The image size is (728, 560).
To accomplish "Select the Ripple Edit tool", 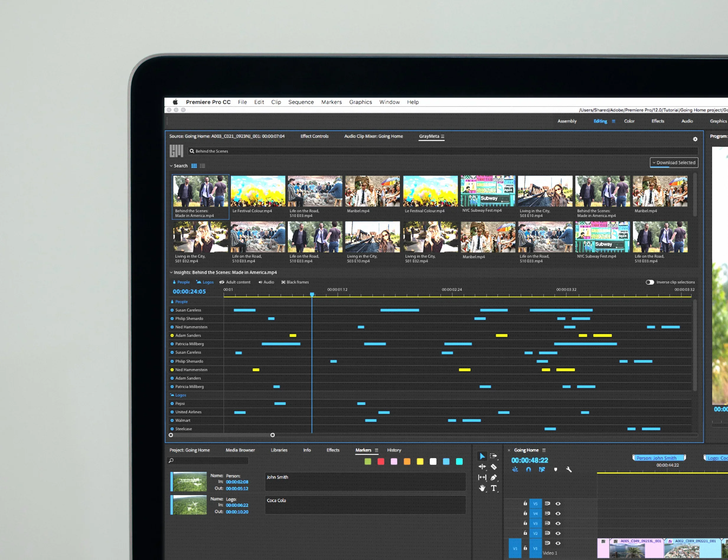I will pos(482,467).
